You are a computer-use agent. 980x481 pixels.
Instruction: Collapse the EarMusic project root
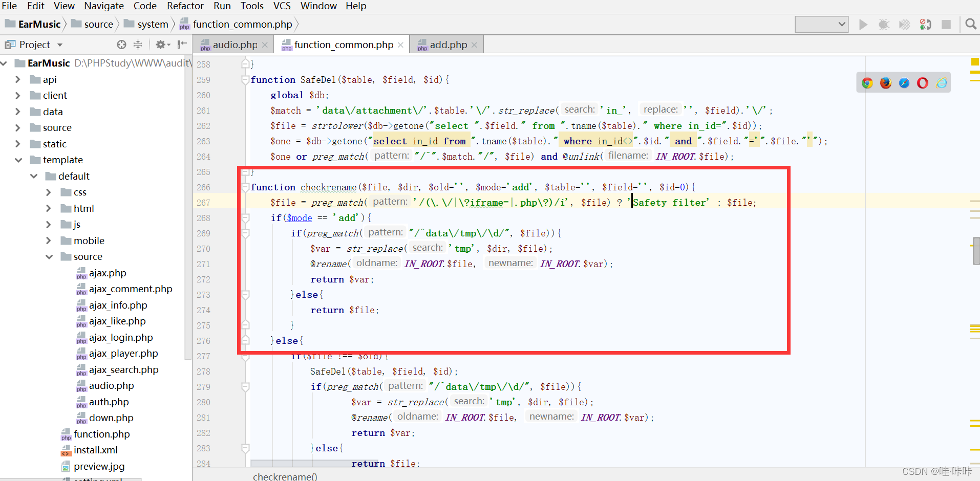4,63
